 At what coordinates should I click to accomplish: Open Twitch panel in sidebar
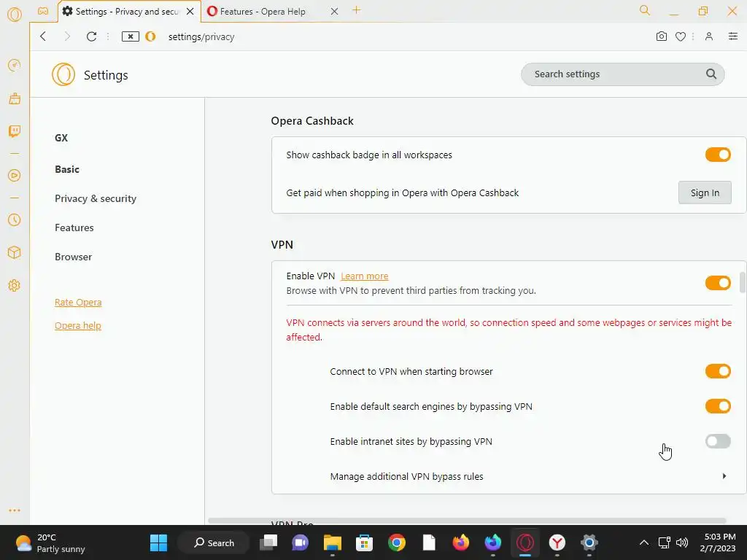click(x=15, y=131)
